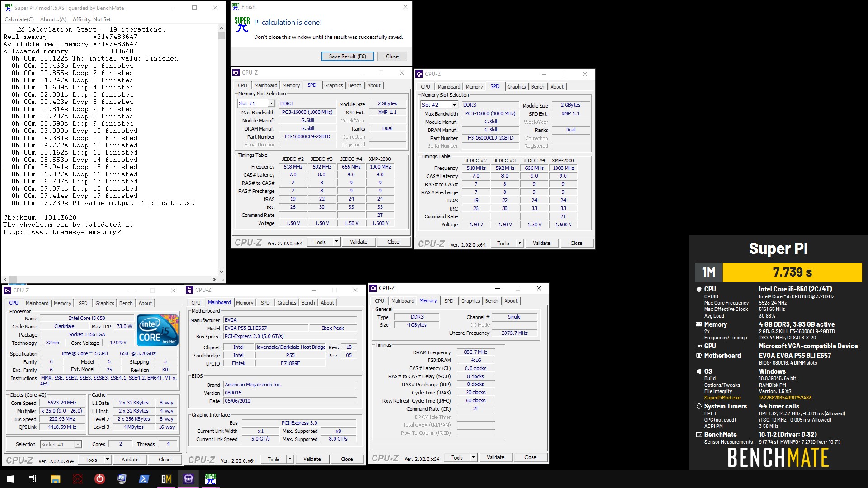
Task: Switch to Graphics tab in Slot #2 window
Action: (x=517, y=87)
